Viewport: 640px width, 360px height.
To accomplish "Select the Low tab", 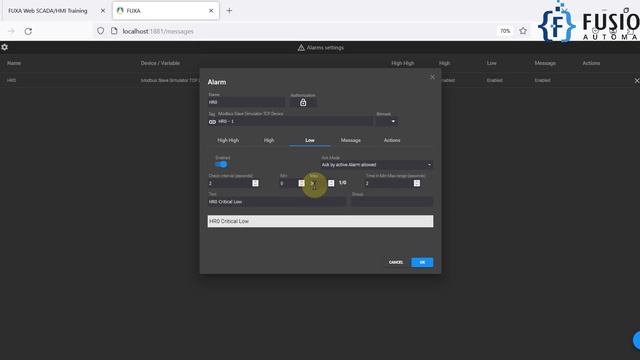I will (310, 140).
